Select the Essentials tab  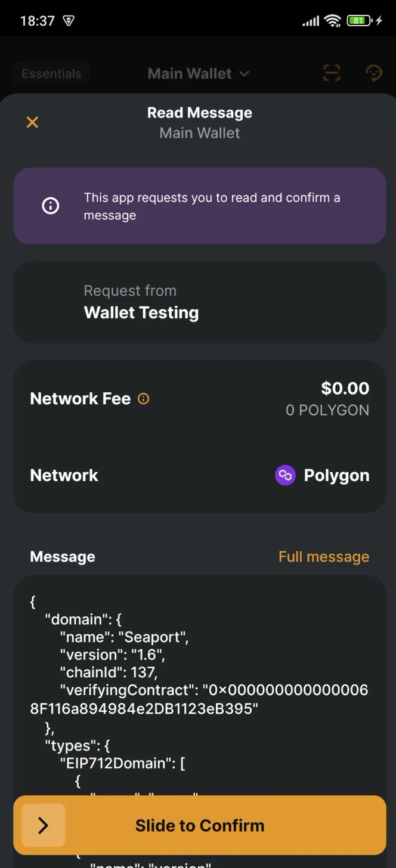[51, 73]
